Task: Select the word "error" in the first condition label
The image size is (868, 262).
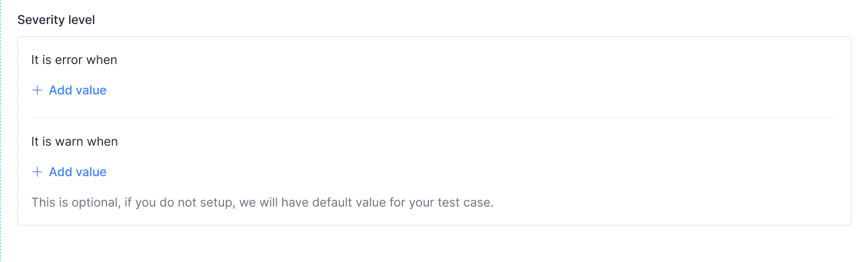Action: click(x=69, y=60)
